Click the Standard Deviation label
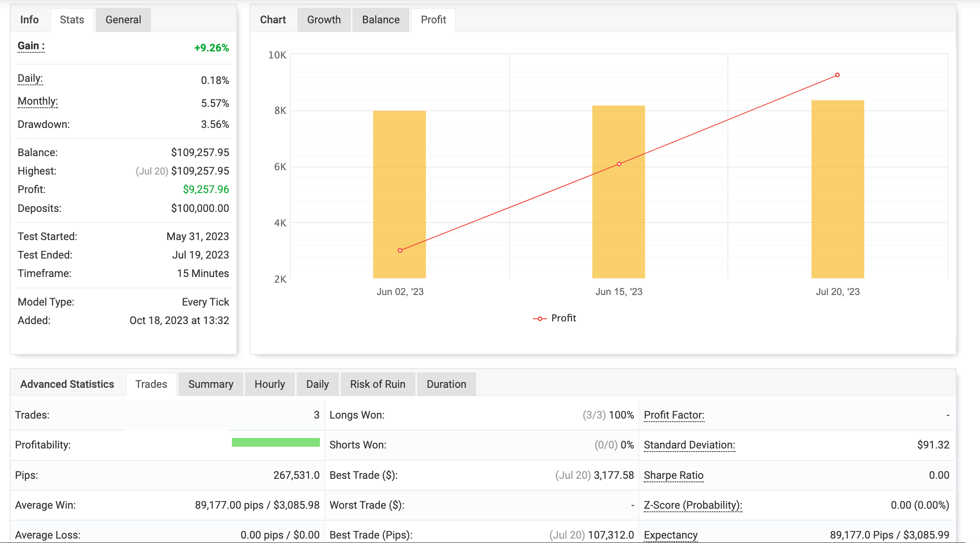This screenshot has height=543, width=980. click(689, 445)
